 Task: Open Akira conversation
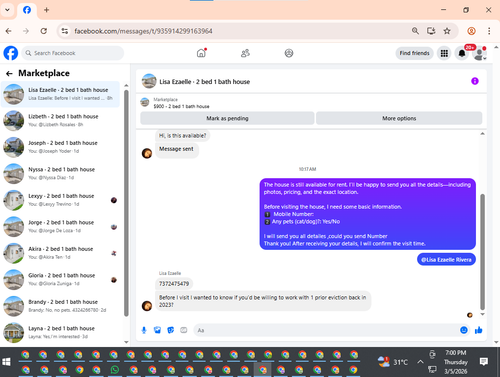pos(60,253)
